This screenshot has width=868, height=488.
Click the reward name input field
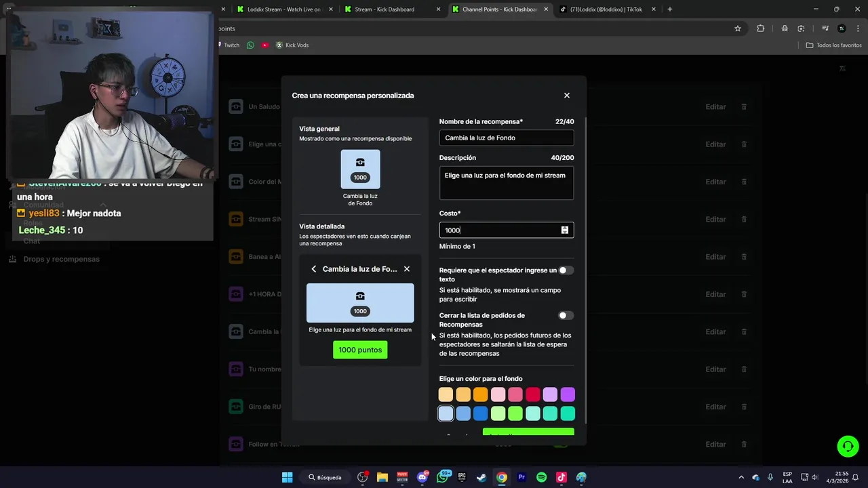[x=507, y=138]
